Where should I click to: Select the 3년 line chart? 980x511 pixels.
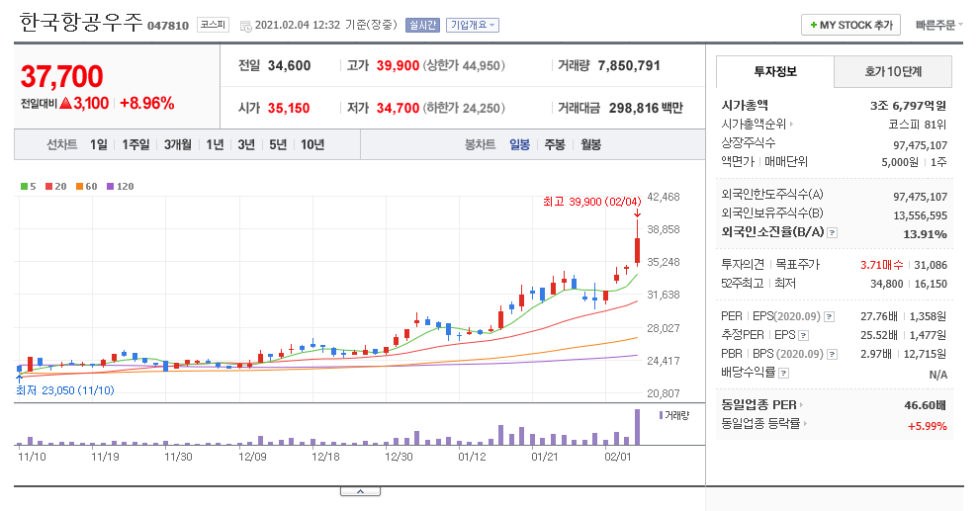click(x=246, y=144)
